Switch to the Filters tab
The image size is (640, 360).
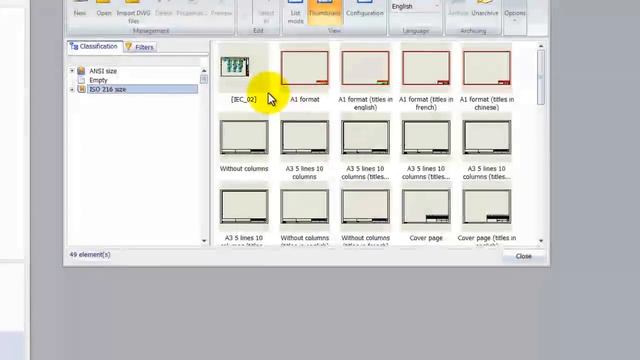point(140,47)
